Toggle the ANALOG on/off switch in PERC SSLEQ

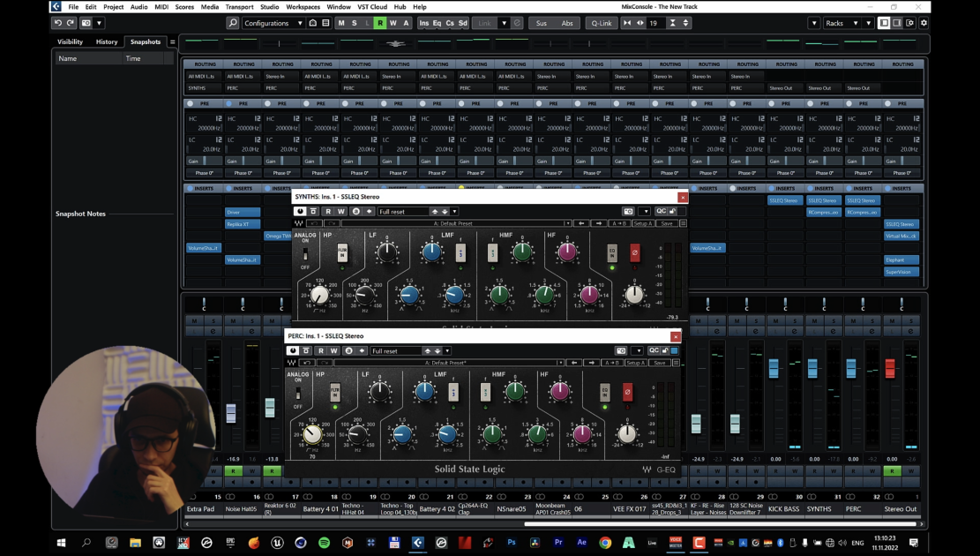298,394
